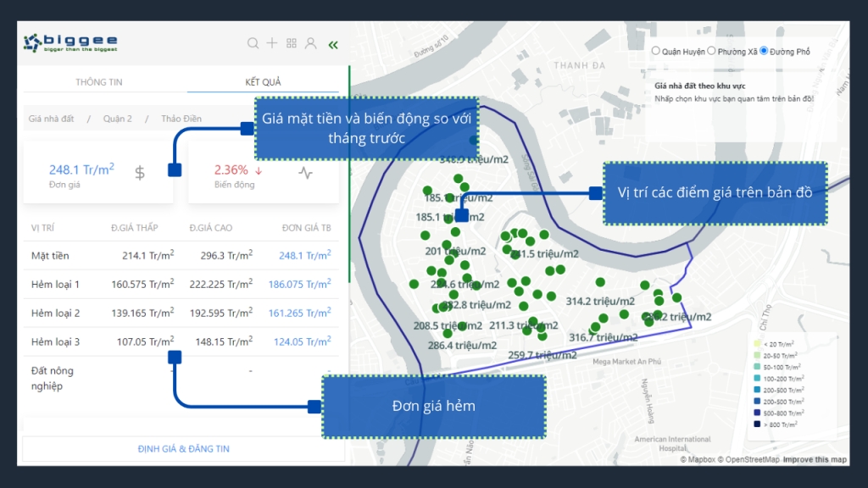Viewport: 868px width, 488px height.
Task: Open the user account icon
Action: point(311,43)
